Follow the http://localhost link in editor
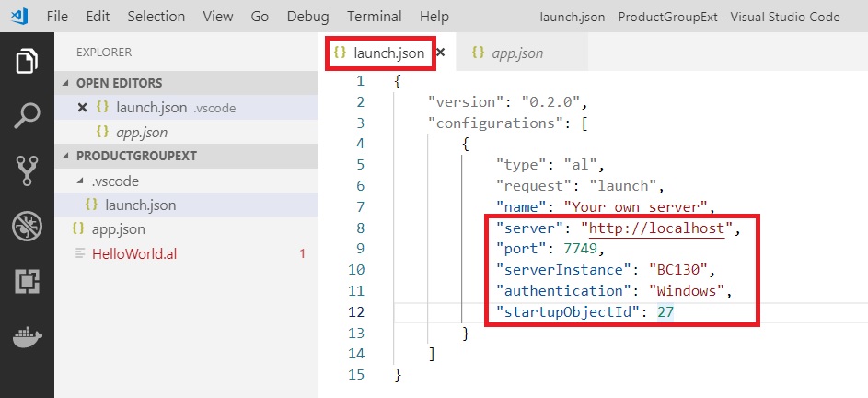 click(657, 228)
